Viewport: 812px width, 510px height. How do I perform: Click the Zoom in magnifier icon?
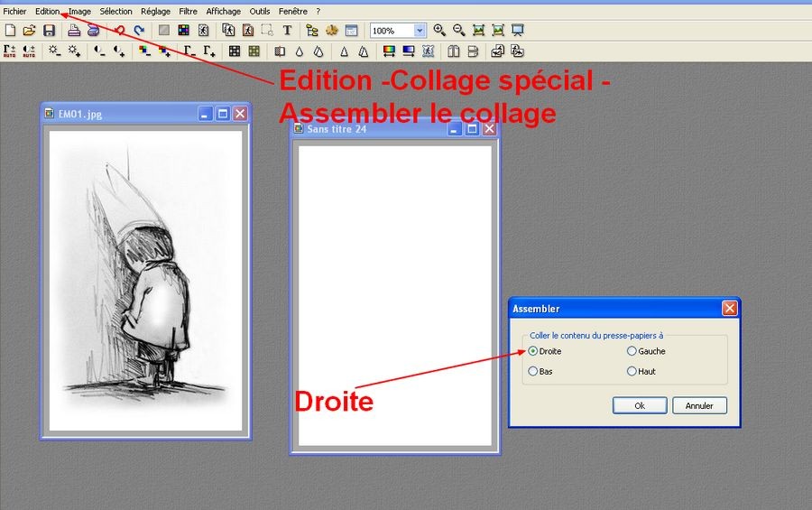click(x=439, y=31)
